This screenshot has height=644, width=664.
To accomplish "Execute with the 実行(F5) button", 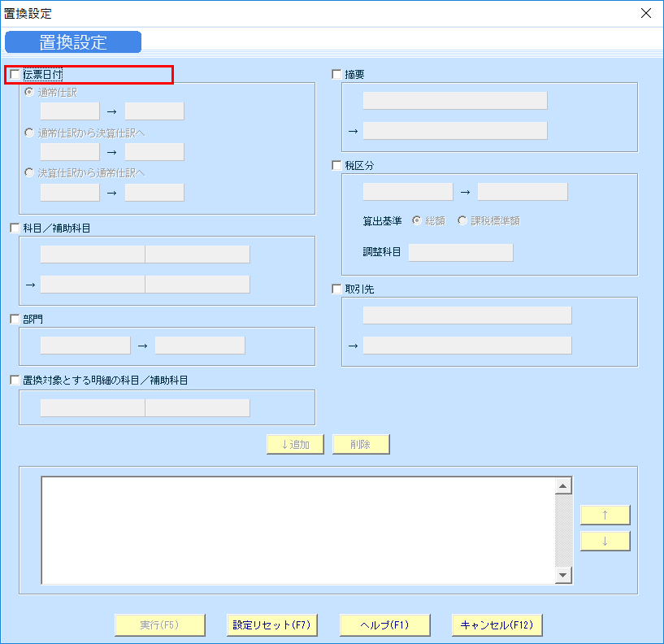I will pyautogui.click(x=159, y=624).
